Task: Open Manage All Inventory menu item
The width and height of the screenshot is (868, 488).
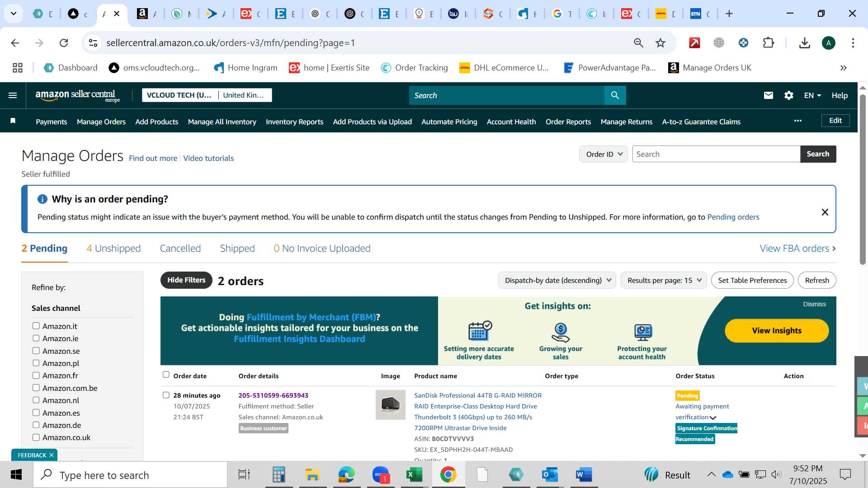Action: click(222, 122)
